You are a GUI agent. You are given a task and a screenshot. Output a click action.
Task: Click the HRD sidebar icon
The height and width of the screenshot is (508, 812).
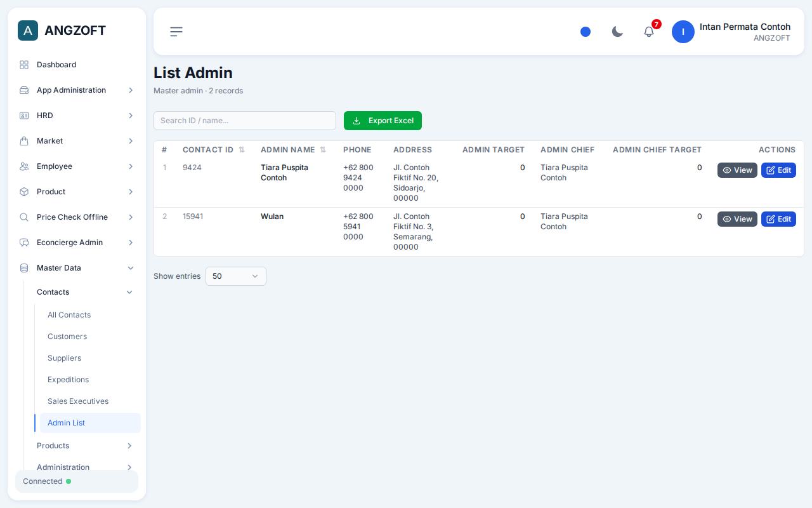coord(24,116)
